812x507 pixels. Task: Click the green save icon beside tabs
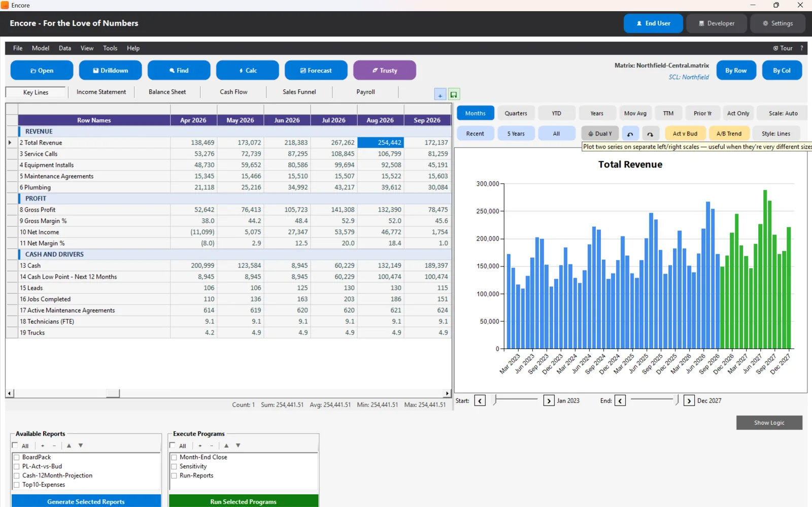coord(454,94)
